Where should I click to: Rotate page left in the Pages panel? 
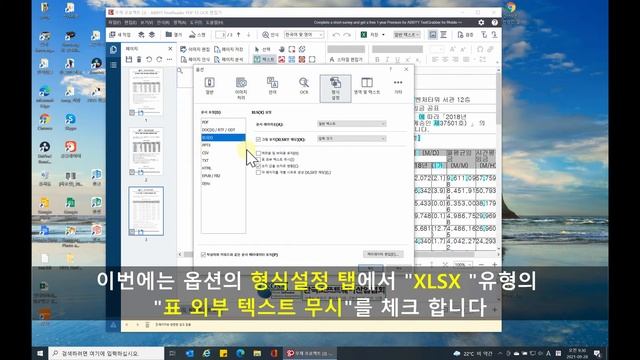[149, 60]
